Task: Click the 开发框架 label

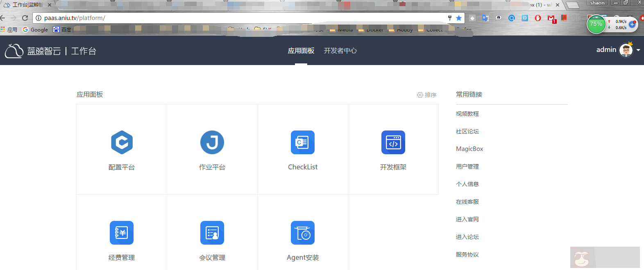Action: [x=393, y=167]
